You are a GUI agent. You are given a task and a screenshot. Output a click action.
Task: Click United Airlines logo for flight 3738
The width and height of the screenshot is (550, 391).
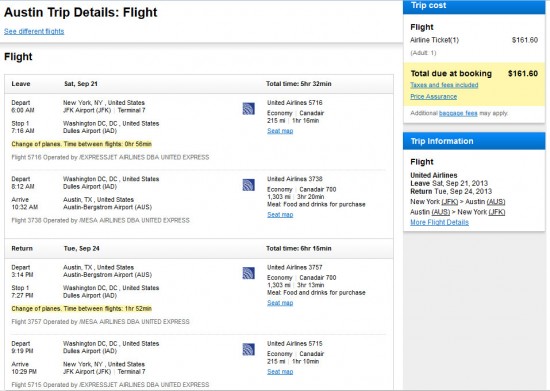click(x=248, y=185)
